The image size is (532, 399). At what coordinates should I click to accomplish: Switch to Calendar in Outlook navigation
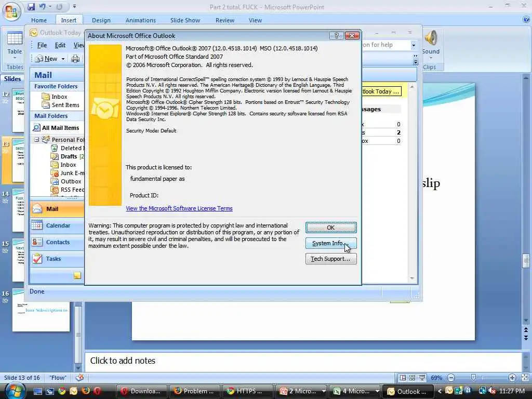[57, 225]
